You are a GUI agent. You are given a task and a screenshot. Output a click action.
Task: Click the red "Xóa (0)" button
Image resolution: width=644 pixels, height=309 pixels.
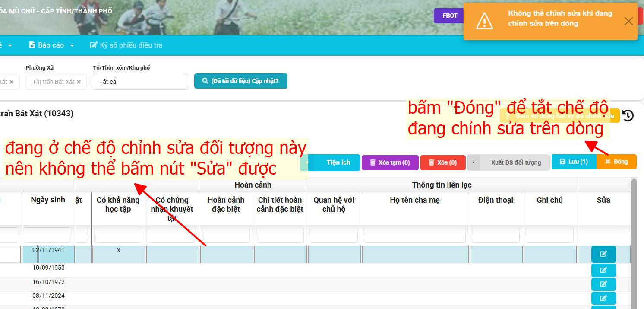tap(443, 162)
